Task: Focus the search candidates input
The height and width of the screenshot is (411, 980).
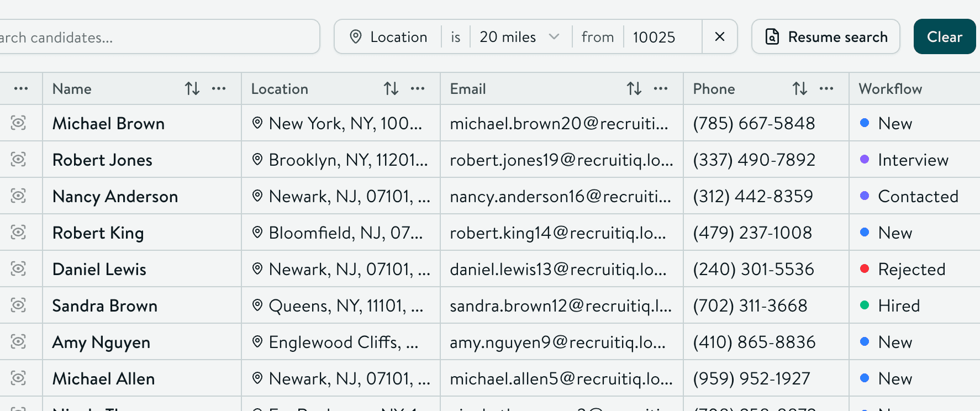Action: click(155, 37)
